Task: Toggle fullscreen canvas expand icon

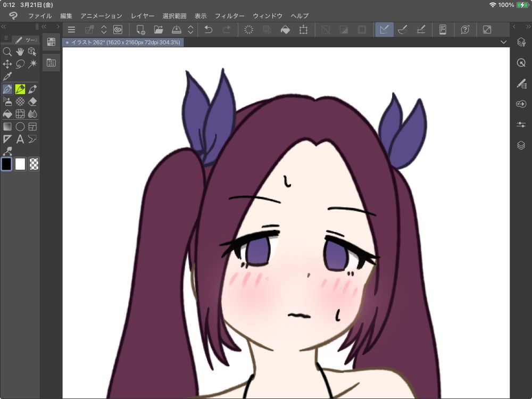Action: click(487, 29)
